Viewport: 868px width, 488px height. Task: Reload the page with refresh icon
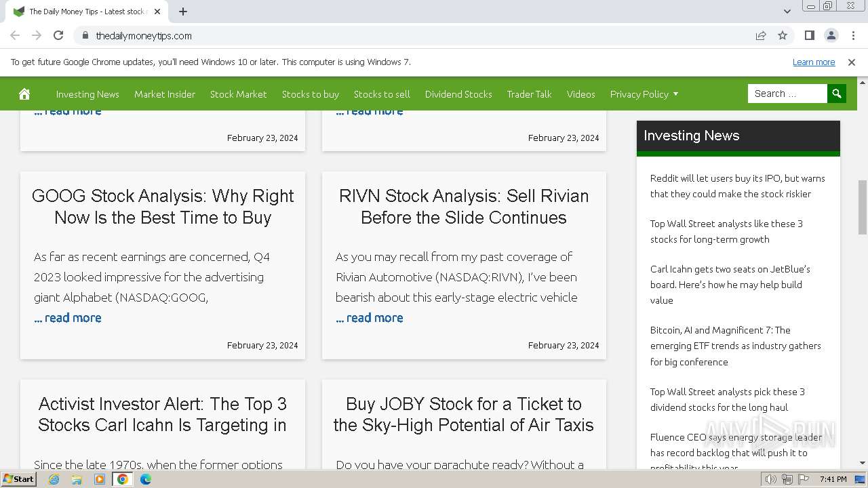[58, 35]
